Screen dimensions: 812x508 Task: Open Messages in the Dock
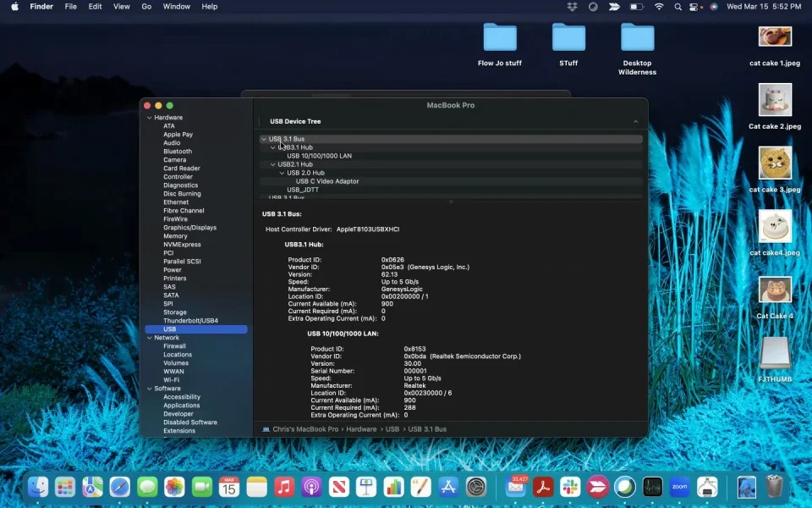click(147, 487)
